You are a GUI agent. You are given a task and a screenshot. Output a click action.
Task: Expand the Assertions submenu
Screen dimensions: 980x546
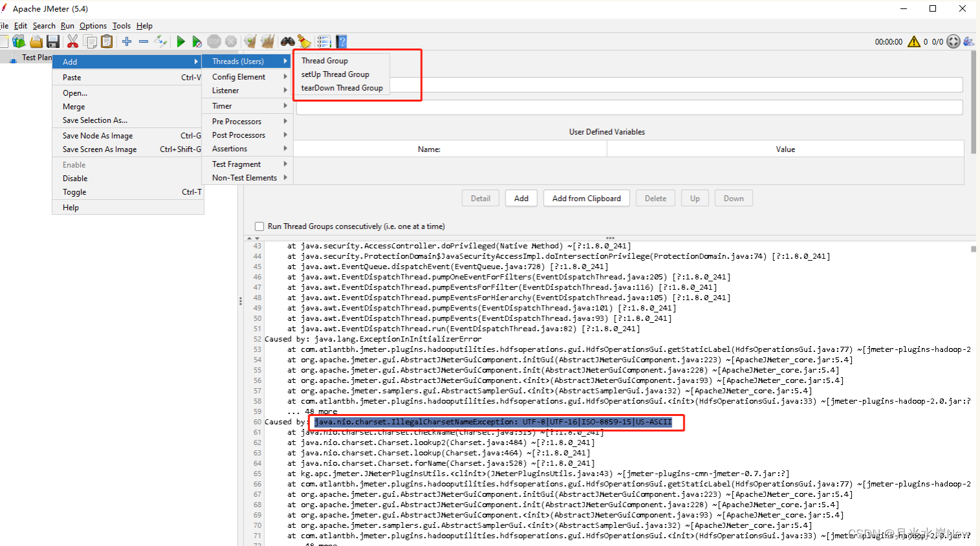point(247,149)
